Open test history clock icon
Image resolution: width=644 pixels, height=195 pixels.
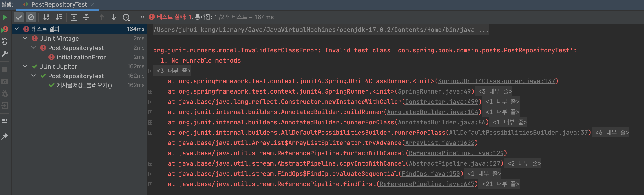coord(126,17)
